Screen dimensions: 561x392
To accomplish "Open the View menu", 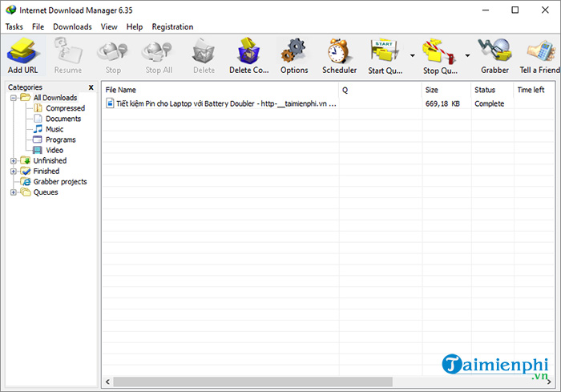I will click(109, 26).
